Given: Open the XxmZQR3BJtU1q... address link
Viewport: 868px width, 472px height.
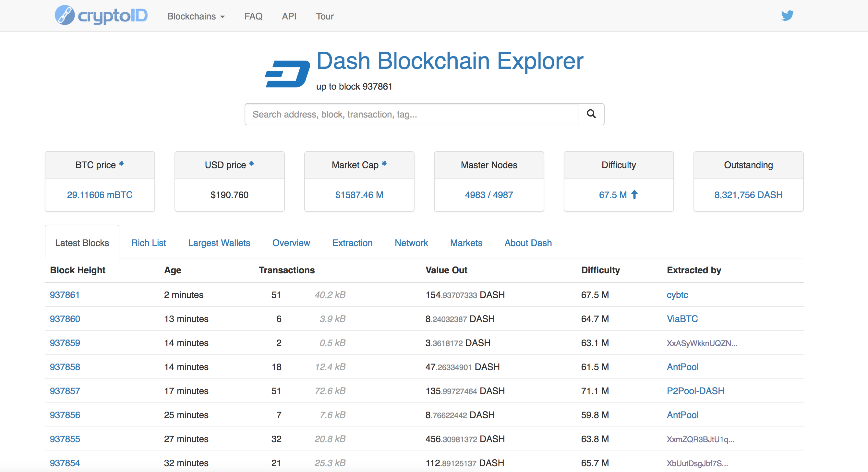Looking at the screenshot, I should tap(701, 439).
